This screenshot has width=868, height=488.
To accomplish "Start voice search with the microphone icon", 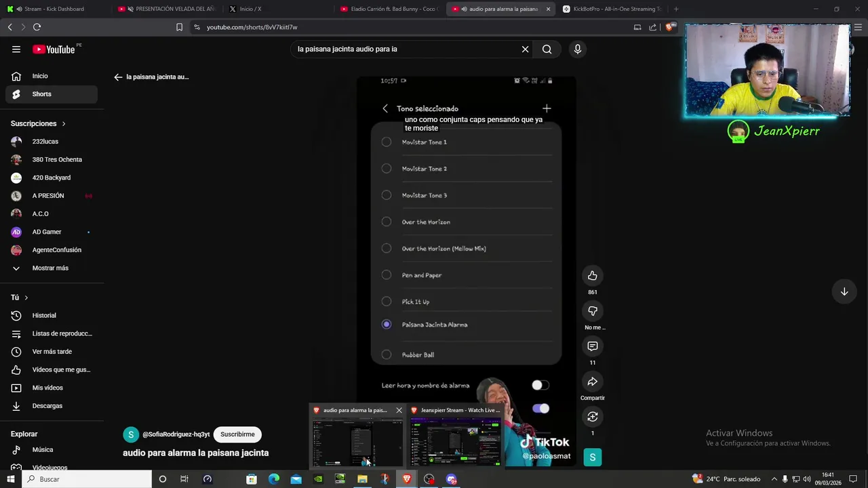I will pos(578,49).
